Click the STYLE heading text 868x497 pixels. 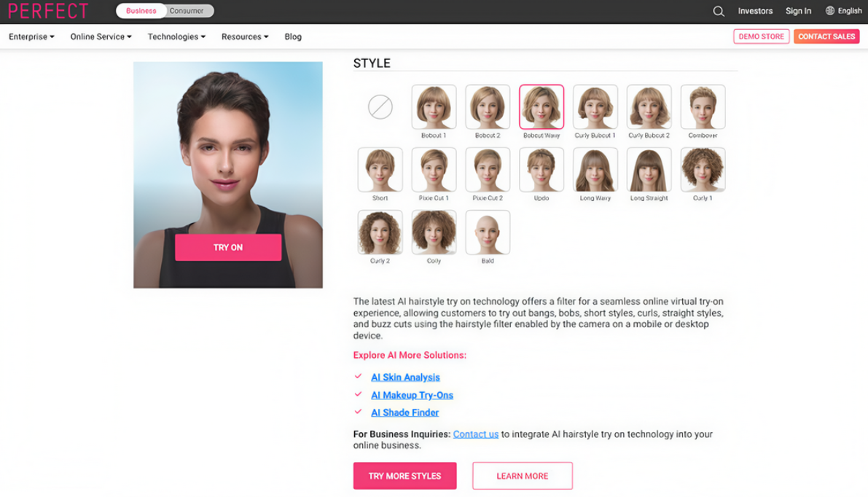[x=372, y=63]
